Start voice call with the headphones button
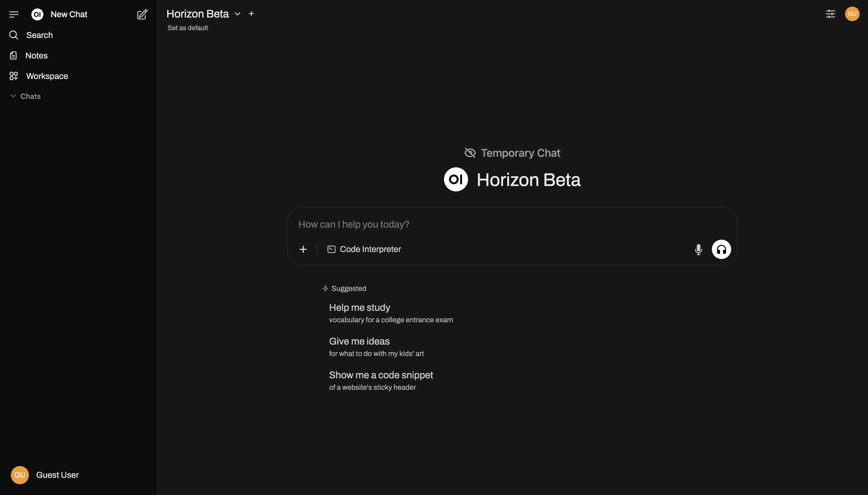 pos(721,249)
